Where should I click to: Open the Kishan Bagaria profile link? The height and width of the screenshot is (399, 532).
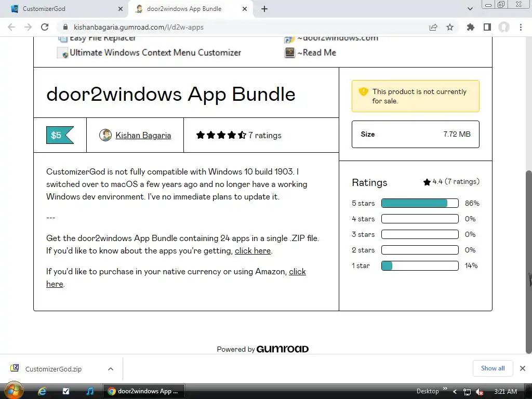[143, 136]
